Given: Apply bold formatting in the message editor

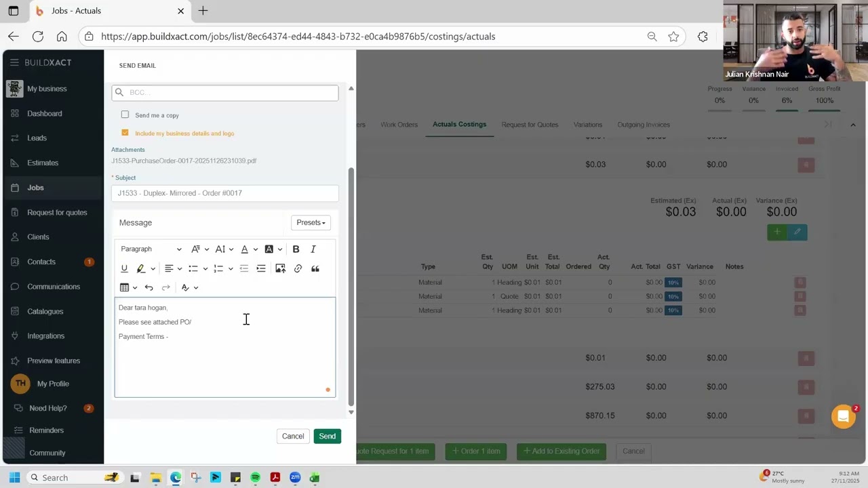Looking at the screenshot, I should [x=296, y=249].
